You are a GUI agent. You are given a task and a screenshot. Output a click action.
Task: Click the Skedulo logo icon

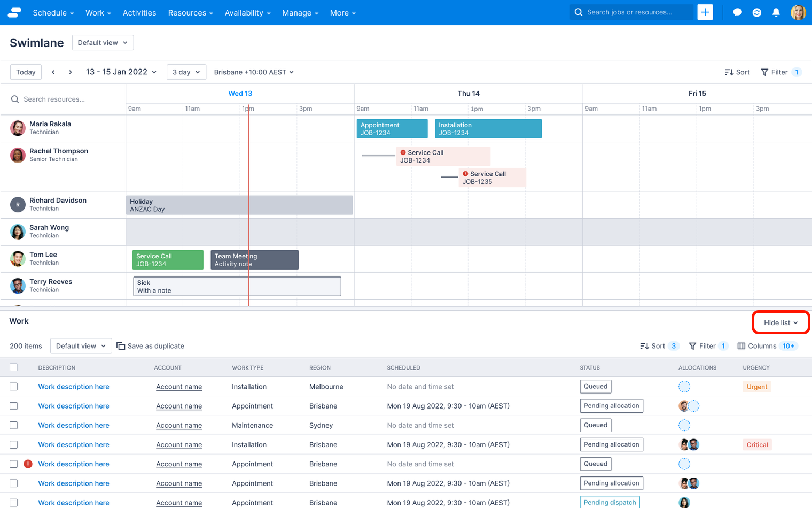tap(14, 12)
